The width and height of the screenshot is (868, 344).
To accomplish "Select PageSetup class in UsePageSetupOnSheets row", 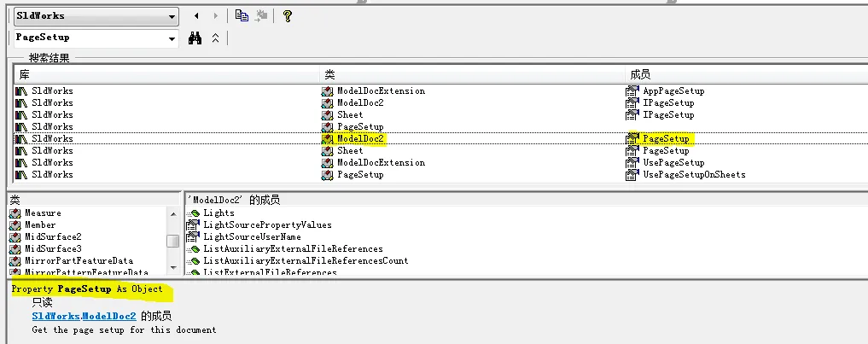I will (x=360, y=174).
